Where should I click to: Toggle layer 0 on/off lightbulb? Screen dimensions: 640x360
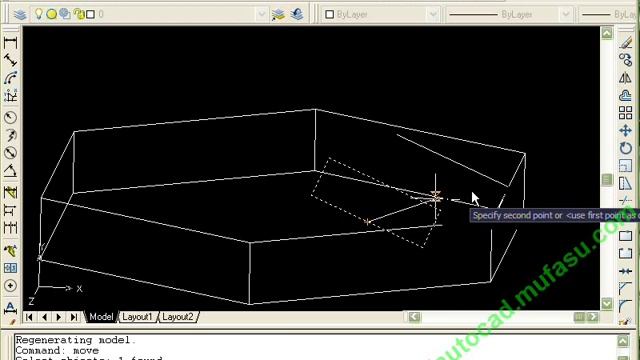pyautogui.click(x=39, y=14)
